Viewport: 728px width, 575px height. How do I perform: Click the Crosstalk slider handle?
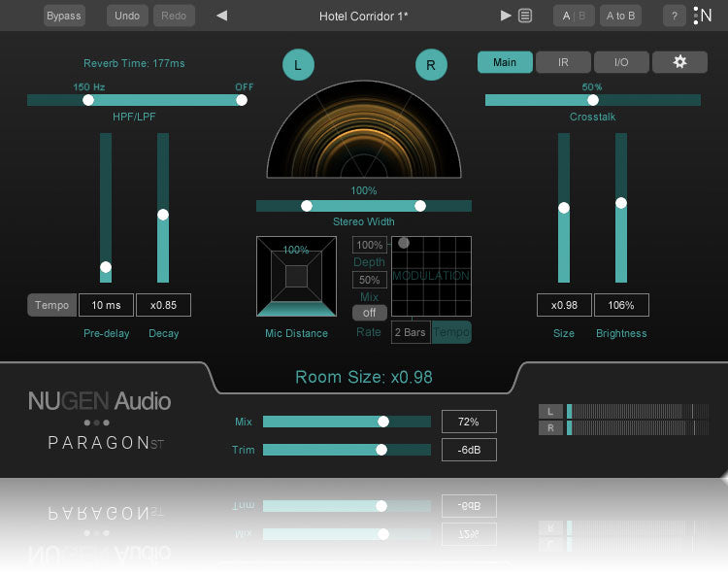[593, 100]
